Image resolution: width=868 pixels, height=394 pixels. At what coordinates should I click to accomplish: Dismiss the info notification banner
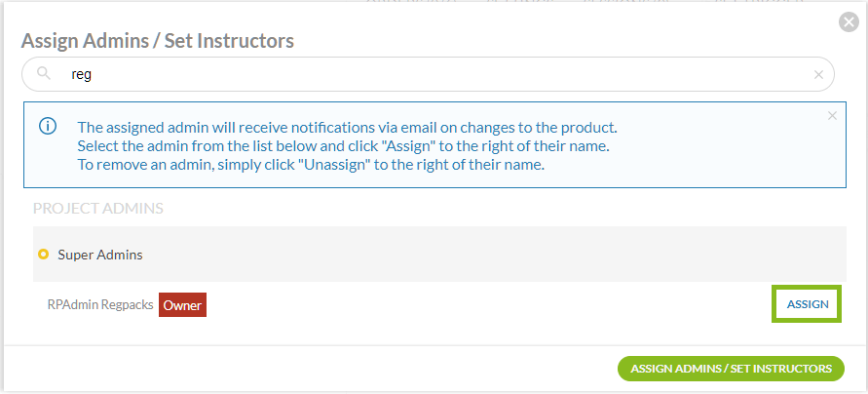832,116
